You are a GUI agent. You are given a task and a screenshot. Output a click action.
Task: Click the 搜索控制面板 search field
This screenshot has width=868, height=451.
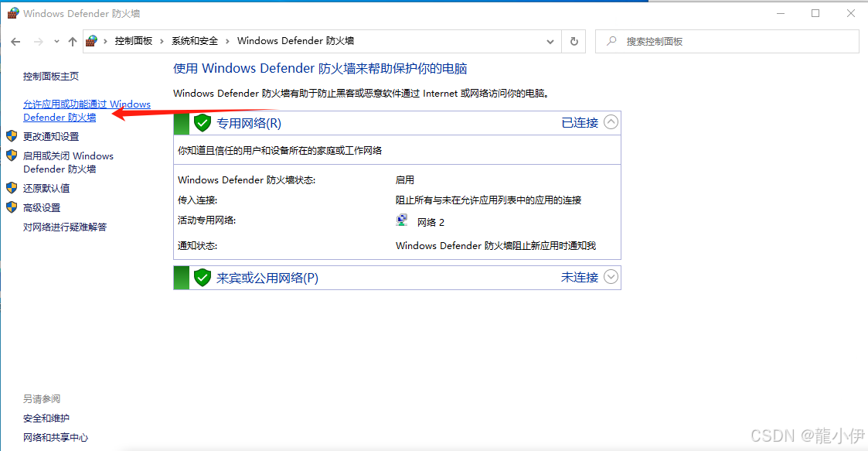(727, 42)
